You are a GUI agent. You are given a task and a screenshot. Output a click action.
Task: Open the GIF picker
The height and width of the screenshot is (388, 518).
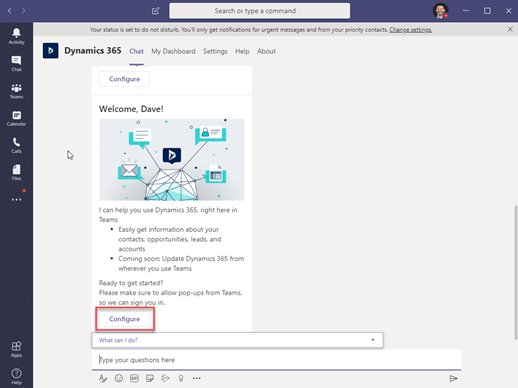pyautogui.click(x=134, y=378)
